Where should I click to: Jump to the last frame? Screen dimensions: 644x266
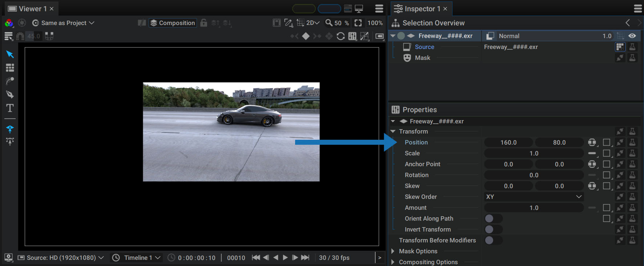[305, 258]
